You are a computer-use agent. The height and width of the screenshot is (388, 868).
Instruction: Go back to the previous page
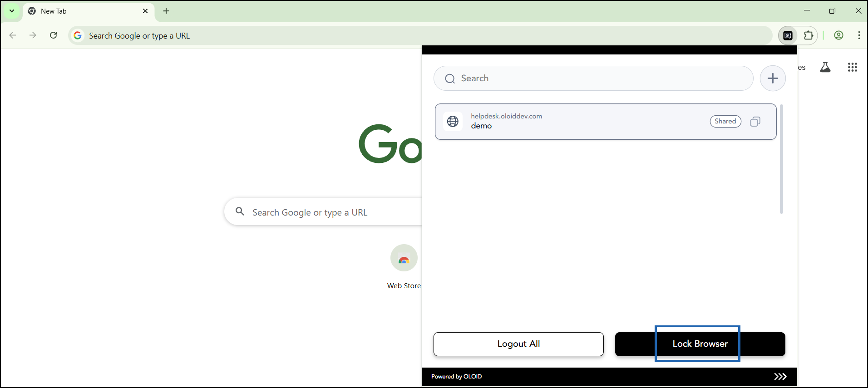(13, 35)
